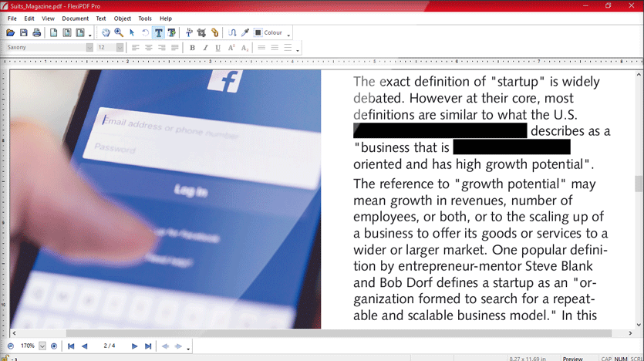Click the horizontal scrollbar thumb
The image size is (644, 361).
pyautogui.click(x=339, y=333)
